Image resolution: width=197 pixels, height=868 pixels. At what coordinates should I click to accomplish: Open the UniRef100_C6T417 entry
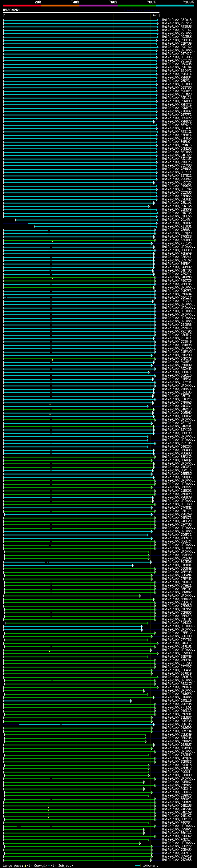coord(177,54)
